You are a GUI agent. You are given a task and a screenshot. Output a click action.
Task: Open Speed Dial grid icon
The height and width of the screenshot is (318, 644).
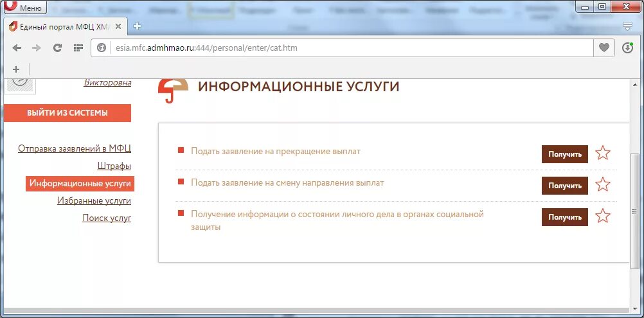click(78, 48)
